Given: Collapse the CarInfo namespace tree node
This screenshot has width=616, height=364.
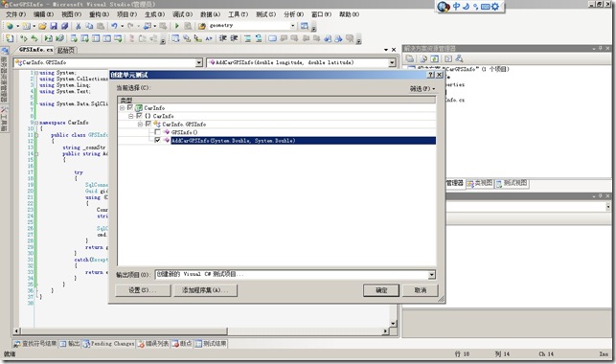Looking at the screenshot, I should point(131,116).
